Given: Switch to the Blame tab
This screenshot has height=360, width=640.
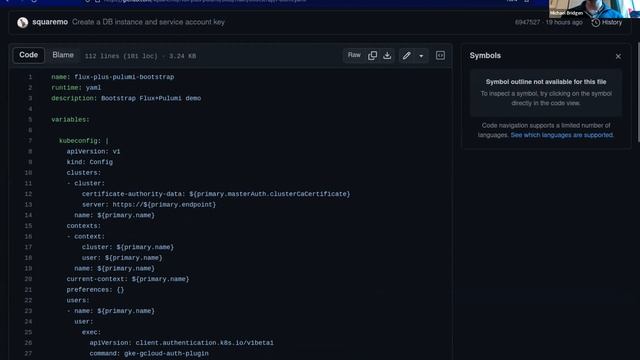Looking at the screenshot, I should point(63,55).
